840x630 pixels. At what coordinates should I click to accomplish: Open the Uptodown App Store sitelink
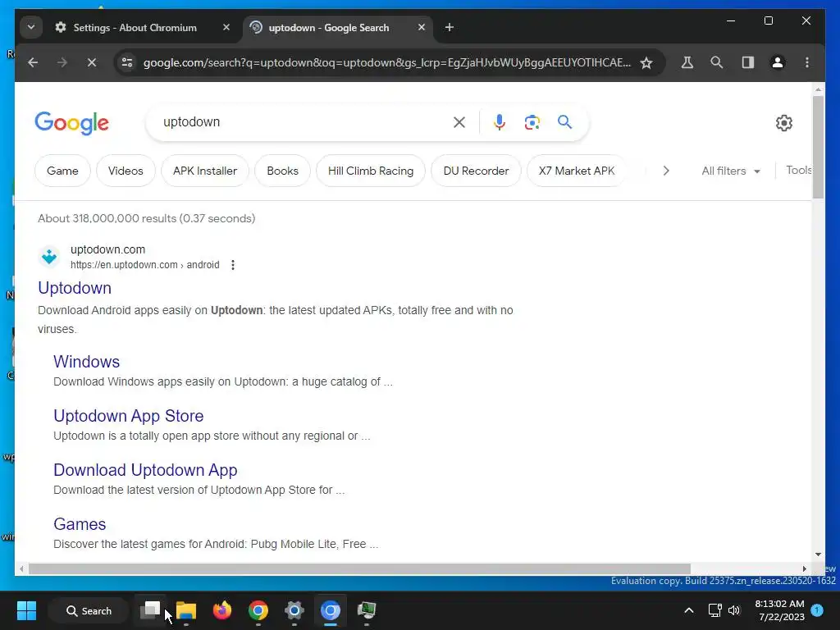click(x=129, y=416)
